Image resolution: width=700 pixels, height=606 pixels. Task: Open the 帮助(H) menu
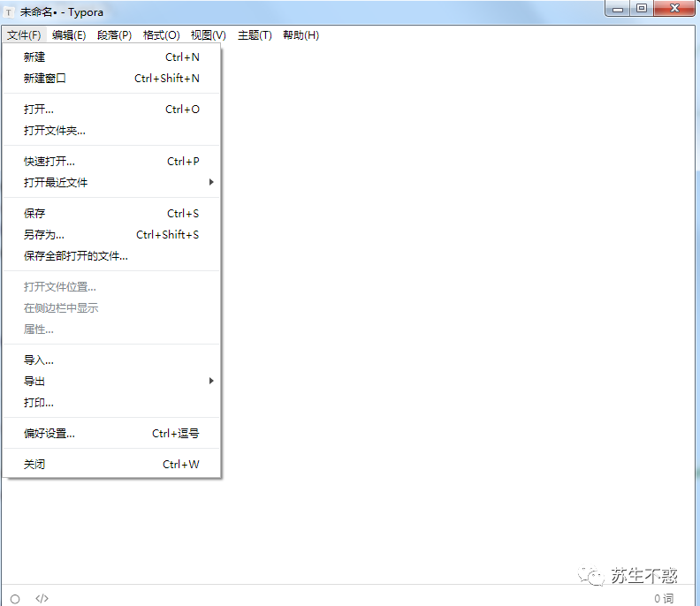tap(301, 34)
